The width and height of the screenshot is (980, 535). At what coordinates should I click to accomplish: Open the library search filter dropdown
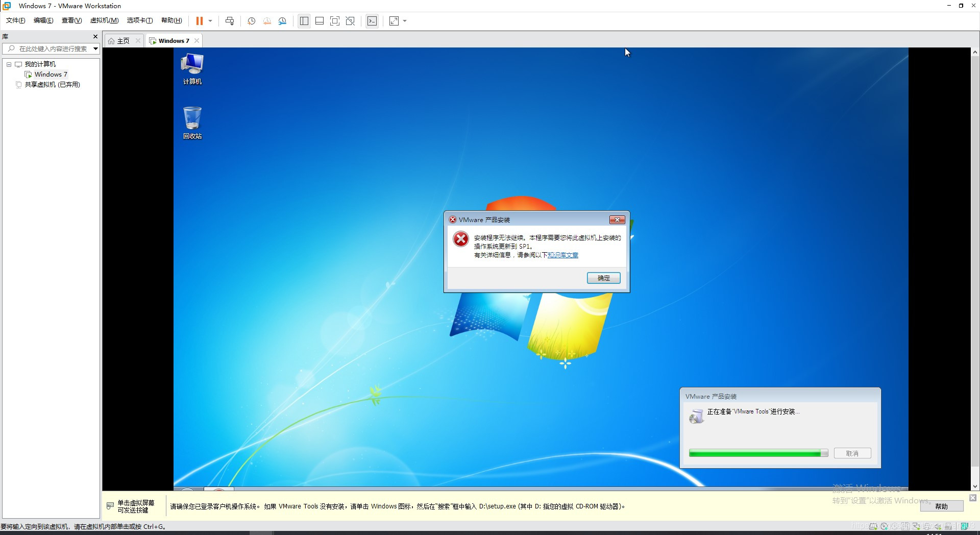[x=95, y=48]
